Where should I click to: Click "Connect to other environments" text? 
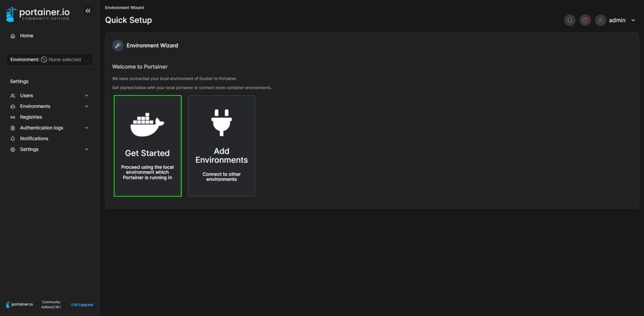[x=221, y=177]
